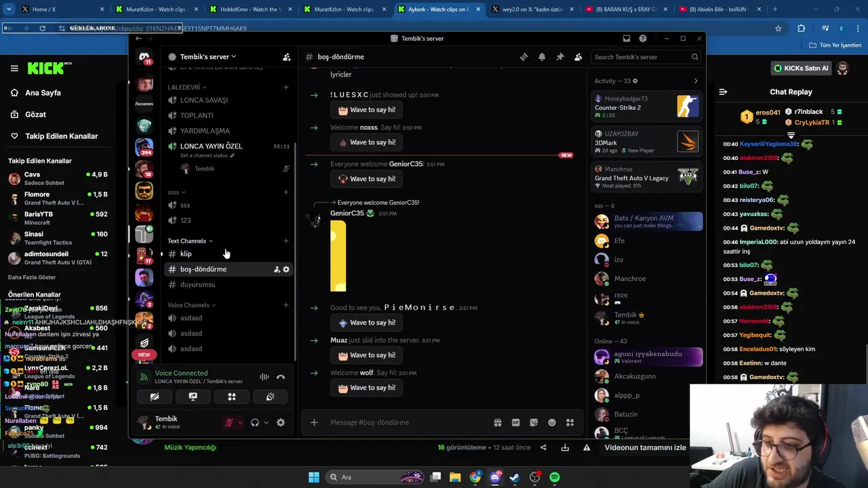Open headphone output options arrow
The image size is (868, 488).
click(266, 423)
